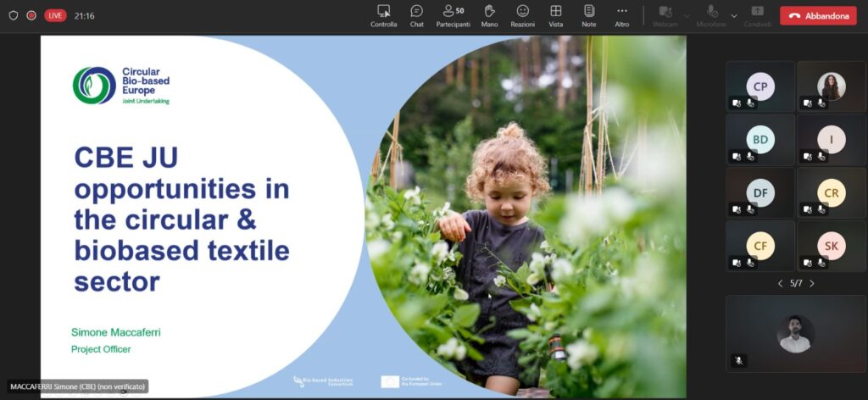Expand the Microfono options dropdown arrow
The height and width of the screenshot is (400, 868).
point(734,15)
